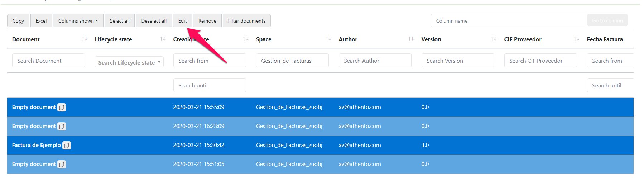This screenshot has height=190, width=644.
Task: Open Filter documents
Action: click(x=247, y=21)
